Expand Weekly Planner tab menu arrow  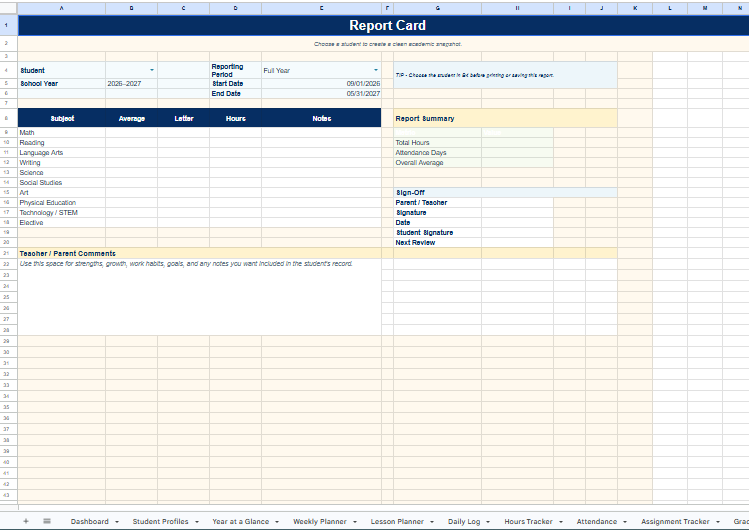tap(354, 522)
